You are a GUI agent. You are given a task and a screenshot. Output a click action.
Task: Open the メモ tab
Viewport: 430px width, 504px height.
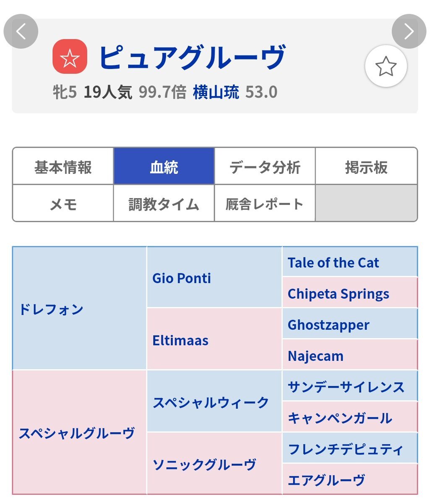click(x=63, y=204)
